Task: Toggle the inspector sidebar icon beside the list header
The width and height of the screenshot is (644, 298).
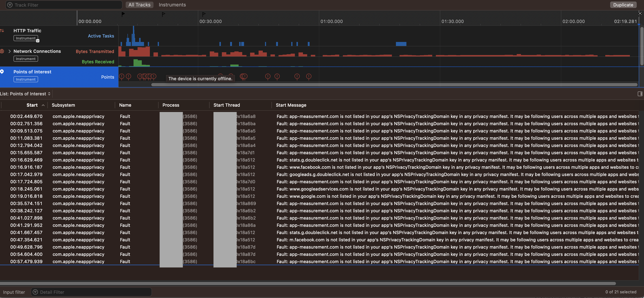Action: coord(640,94)
